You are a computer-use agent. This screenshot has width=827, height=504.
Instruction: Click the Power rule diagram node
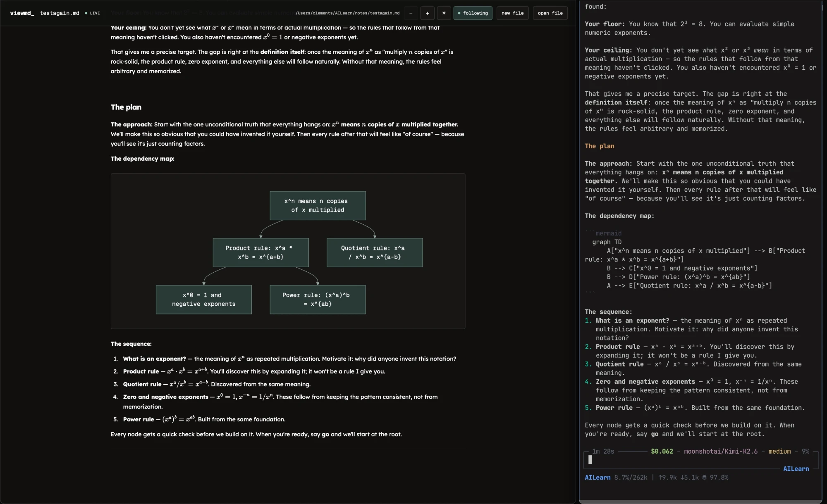click(318, 300)
